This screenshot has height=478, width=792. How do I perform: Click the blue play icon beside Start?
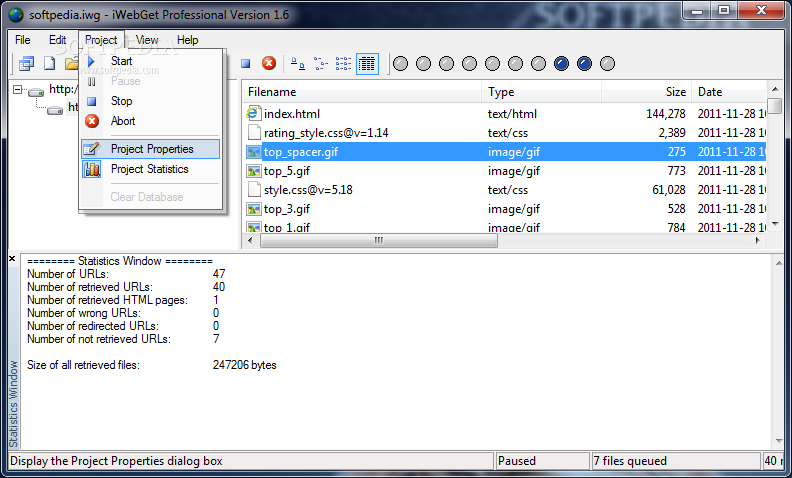tap(91, 61)
